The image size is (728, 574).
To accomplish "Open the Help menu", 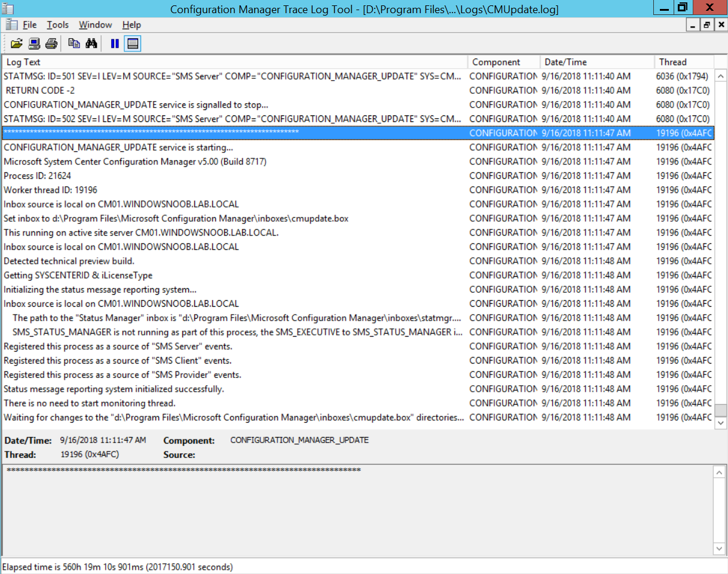I will [131, 25].
